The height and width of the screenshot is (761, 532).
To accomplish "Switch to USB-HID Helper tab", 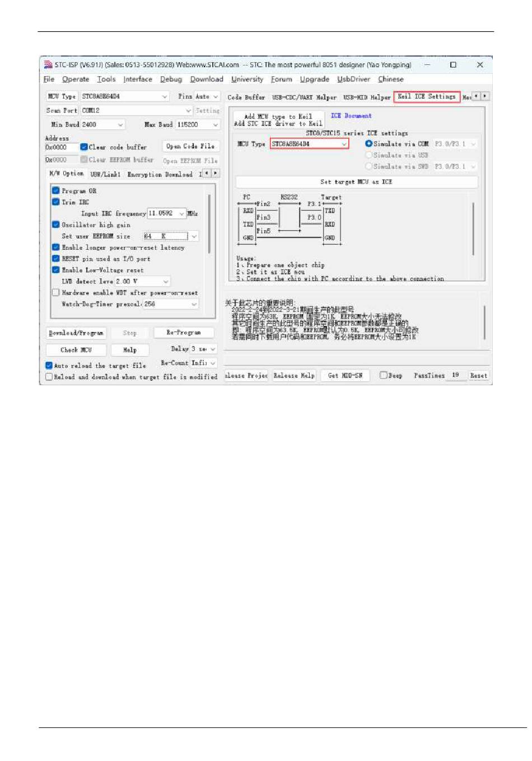I will [367, 97].
